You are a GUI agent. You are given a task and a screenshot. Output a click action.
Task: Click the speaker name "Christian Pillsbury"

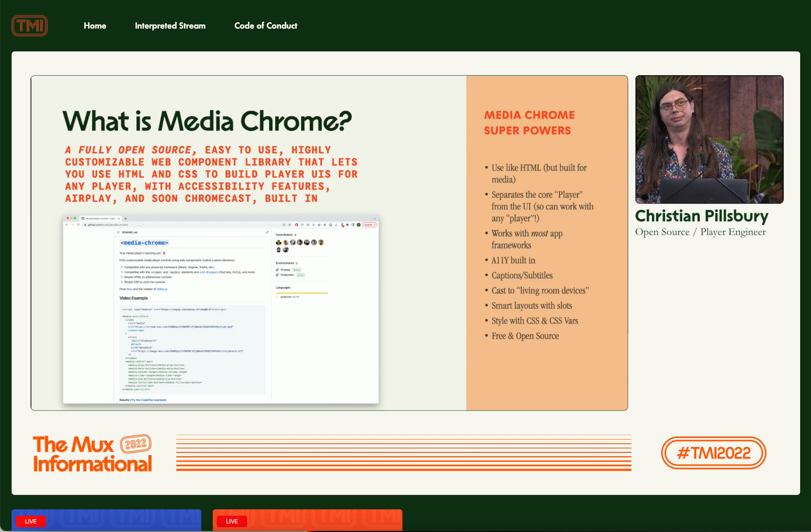702,216
